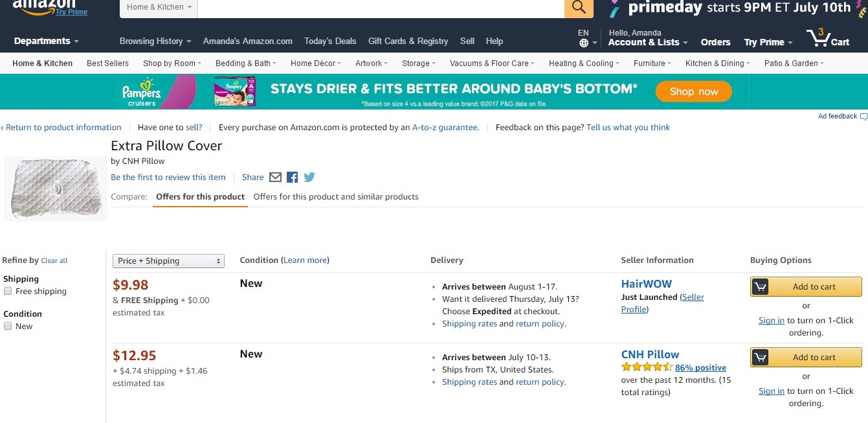Image resolution: width=868 pixels, height=423 pixels.
Task: Click the 86% positive star rating
Action: click(647, 368)
